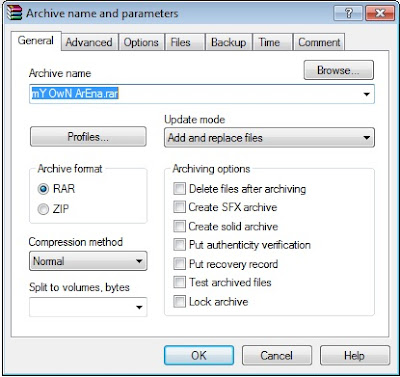Open the Compression method dropdown
400x377 pixels.
point(88,261)
